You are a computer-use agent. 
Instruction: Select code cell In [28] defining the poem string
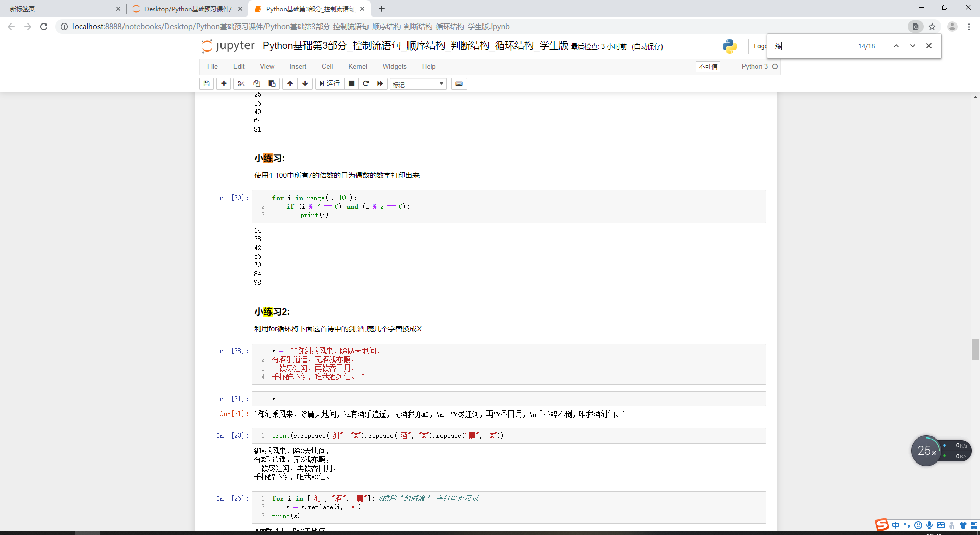pyautogui.click(x=508, y=364)
